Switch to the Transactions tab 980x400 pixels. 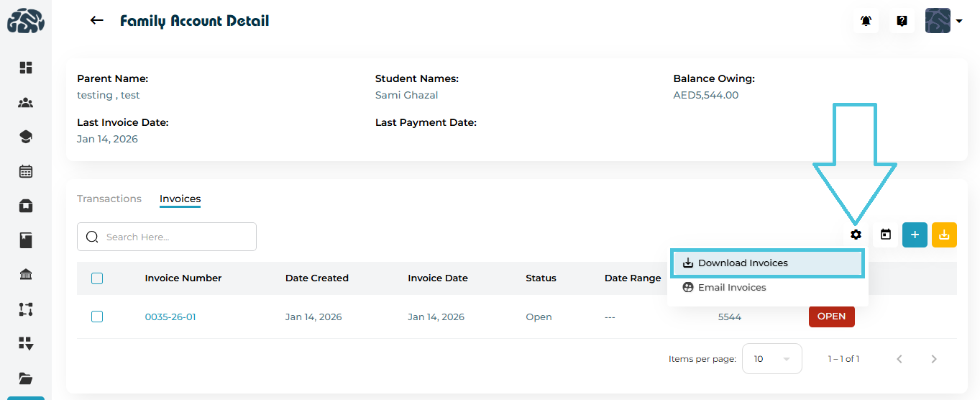pos(109,199)
